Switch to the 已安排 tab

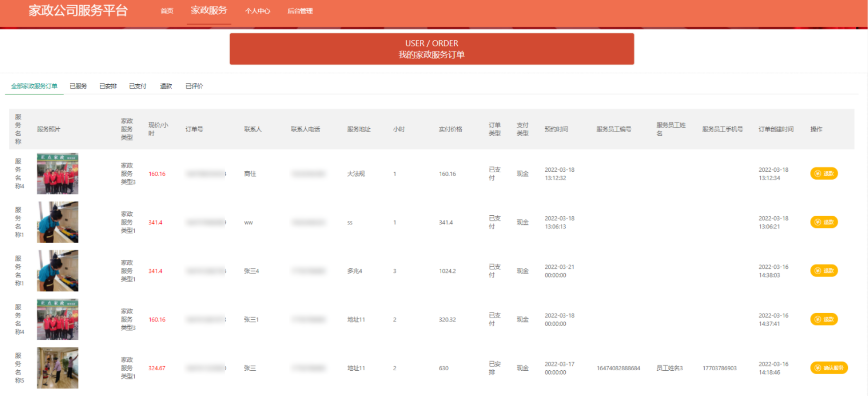pos(108,86)
